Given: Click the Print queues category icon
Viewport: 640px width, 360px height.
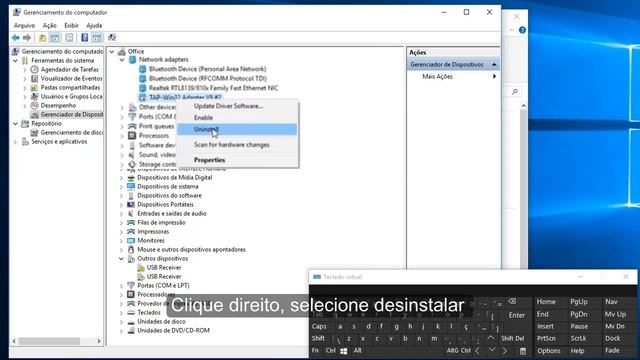Looking at the screenshot, I should (x=132, y=126).
